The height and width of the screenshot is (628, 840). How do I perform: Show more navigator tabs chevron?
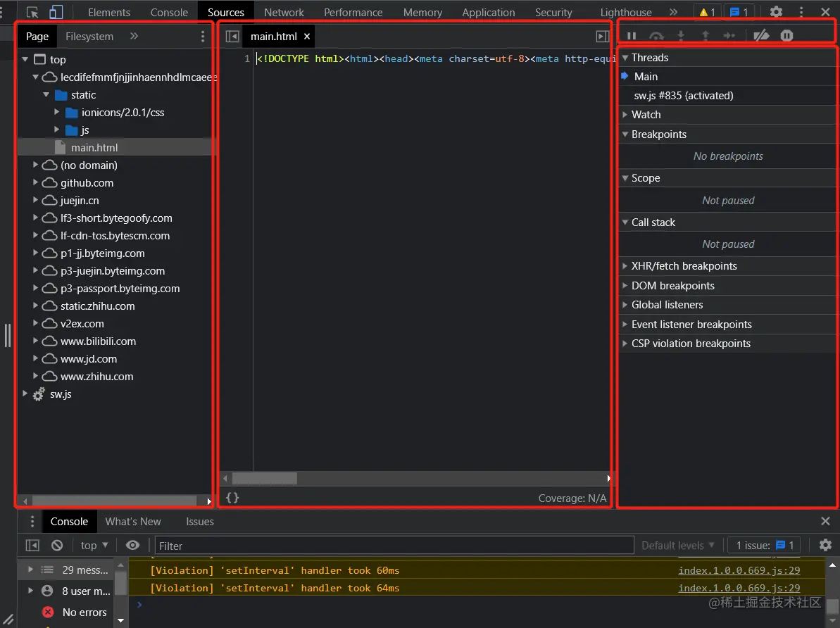point(134,36)
